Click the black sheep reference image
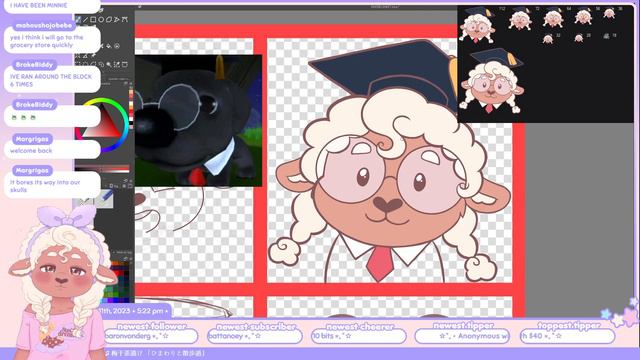Image resolution: width=640 pixels, height=360 pixels. [198, 121]
